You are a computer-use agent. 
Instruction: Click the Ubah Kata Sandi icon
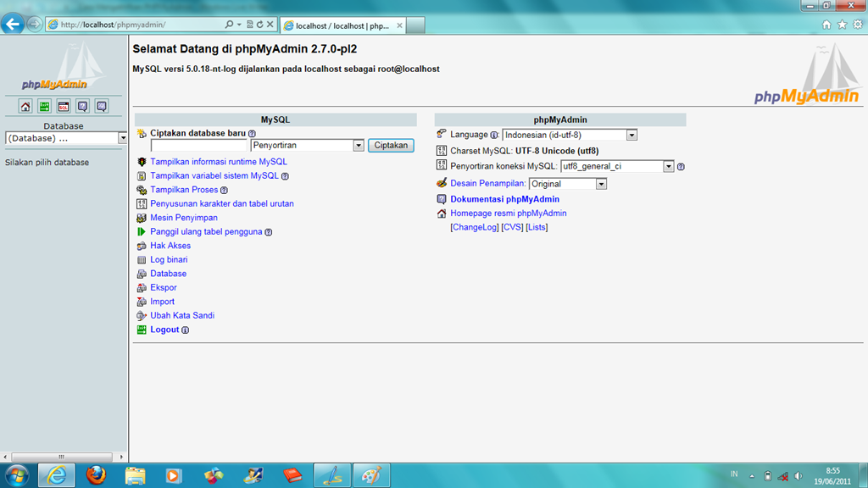(142, 315)
